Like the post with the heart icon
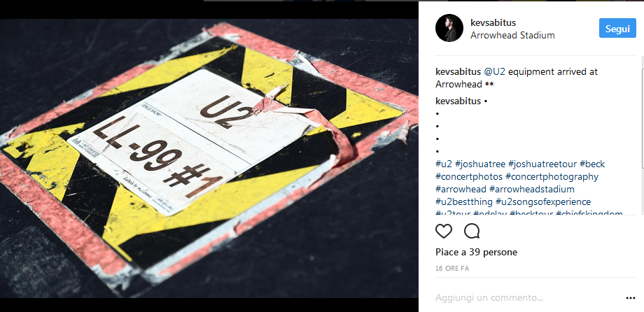 444,232
